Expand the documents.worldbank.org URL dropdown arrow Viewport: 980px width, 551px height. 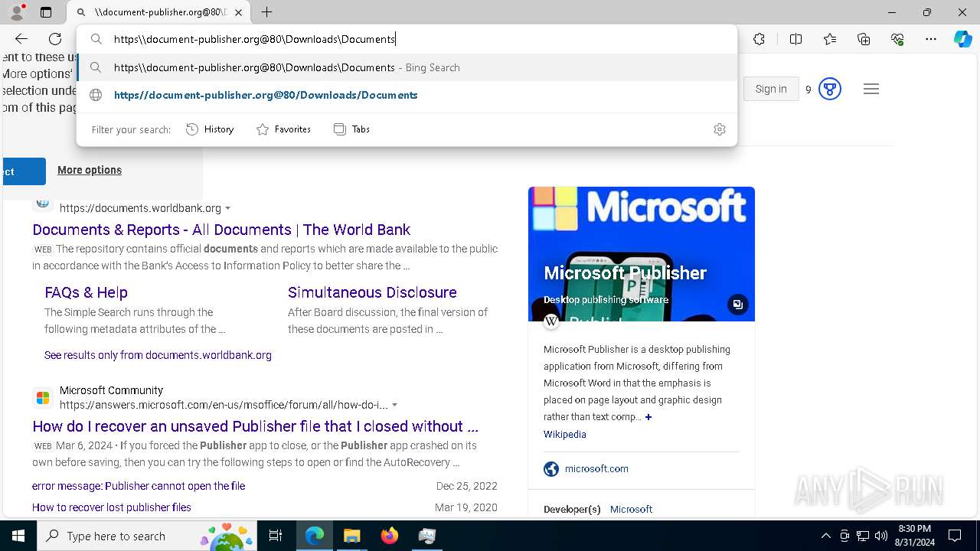click(227, 208)
